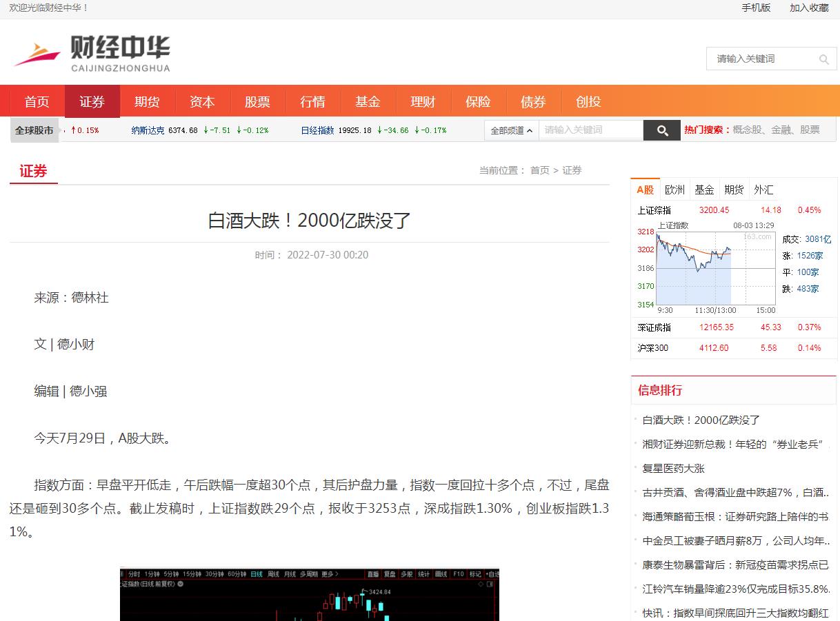Image resolution: width=840 pixels, height=621 pixels.
Task: Open the 证券 navigation tab
Action: [x=92, y=101]
